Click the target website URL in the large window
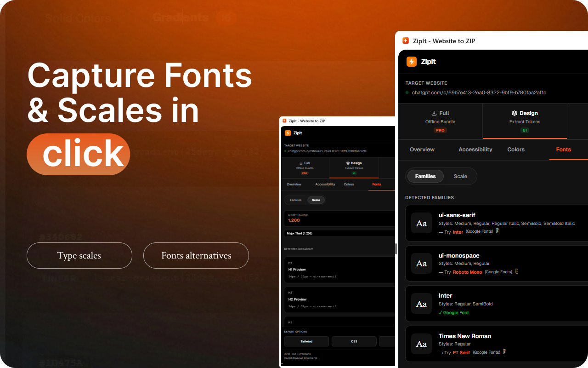The width and height of the screenshot is (588, 368). tap(479, 92)
